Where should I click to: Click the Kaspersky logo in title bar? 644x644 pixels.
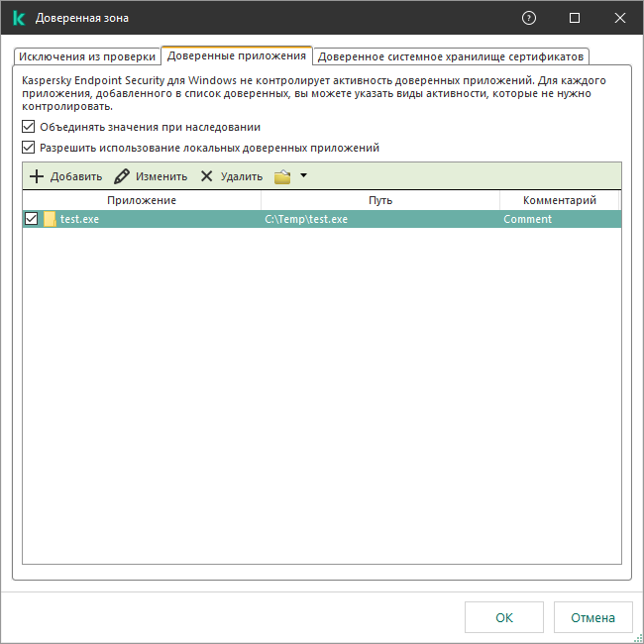(x=19, y=18)
